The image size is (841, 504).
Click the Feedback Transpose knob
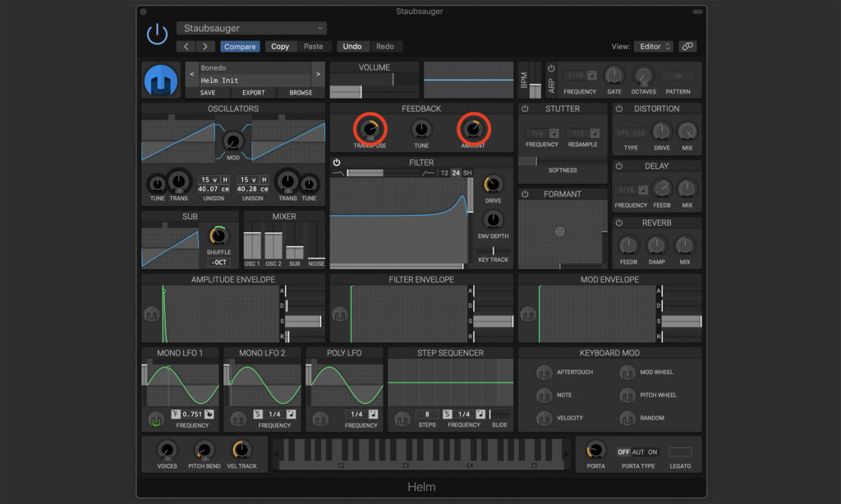[x=370, y=129]
